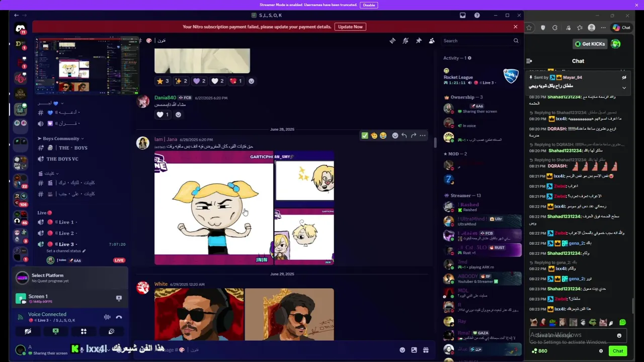Open gift icon in Discord message bar
The width and height of the screenshot is (644, 362).
pyautogui.click(x=426, y=350)
